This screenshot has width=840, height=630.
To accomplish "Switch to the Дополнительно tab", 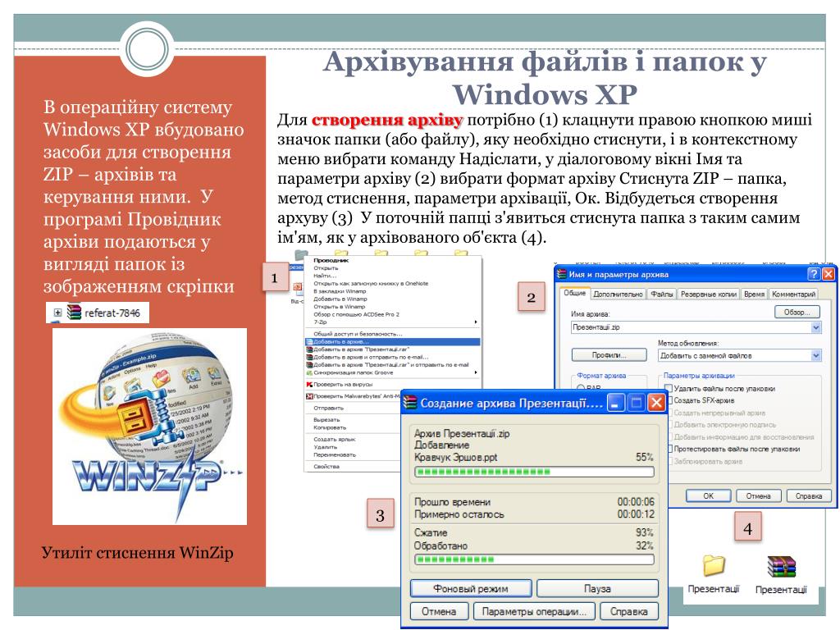I will [618, 294].
